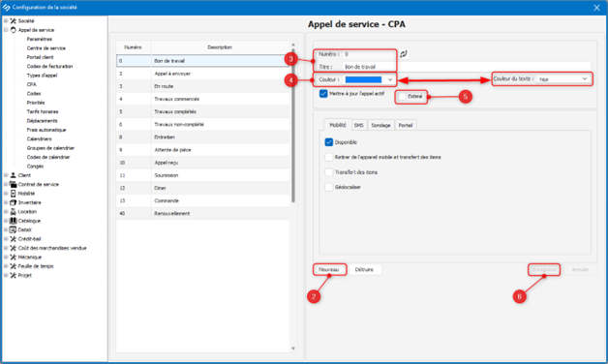Click the Inventaire box icon
608x364 pixels.
click(14, 202)
